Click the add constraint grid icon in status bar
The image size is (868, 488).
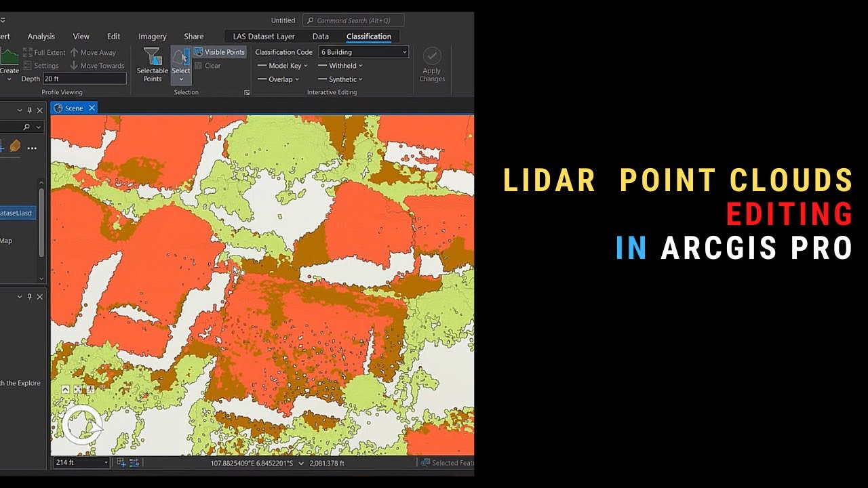[x=121, y=463]
